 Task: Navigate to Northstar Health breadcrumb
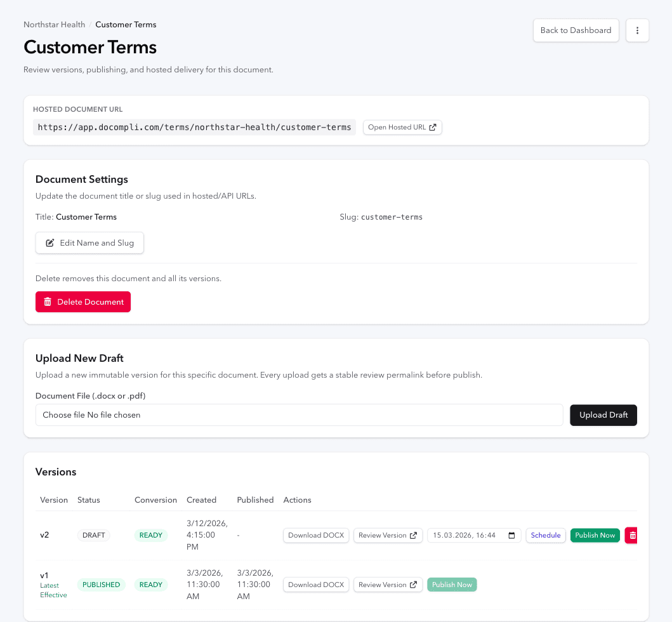pos(54,25)
